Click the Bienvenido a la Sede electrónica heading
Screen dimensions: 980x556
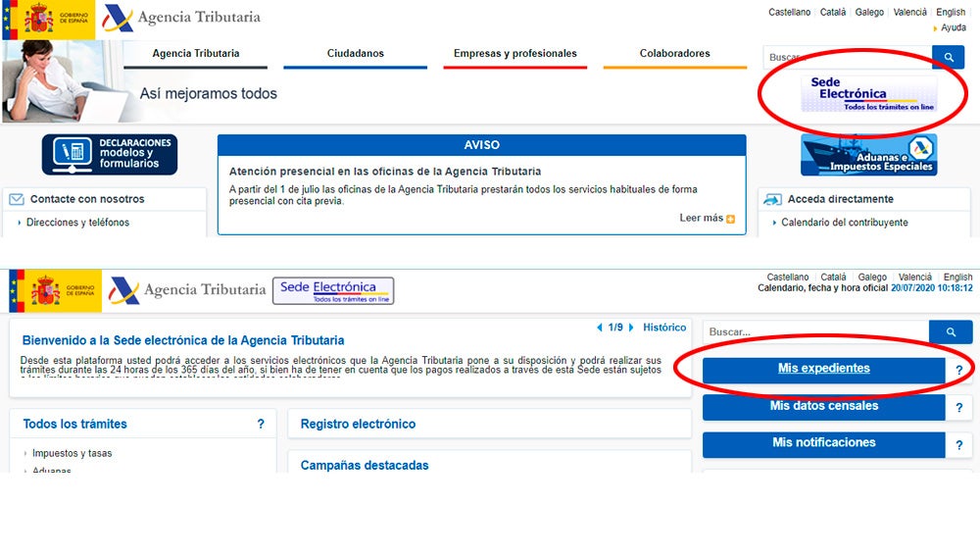(183, 340)
